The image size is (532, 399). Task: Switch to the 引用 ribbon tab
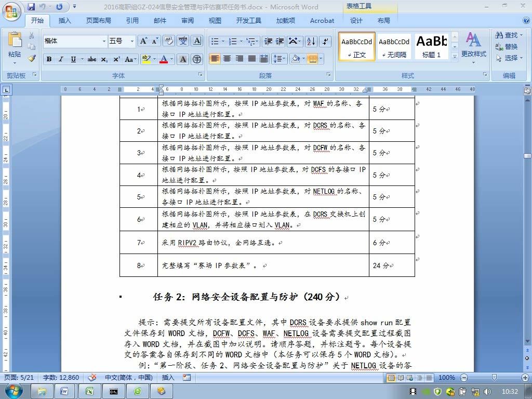[x=132, y=21]
